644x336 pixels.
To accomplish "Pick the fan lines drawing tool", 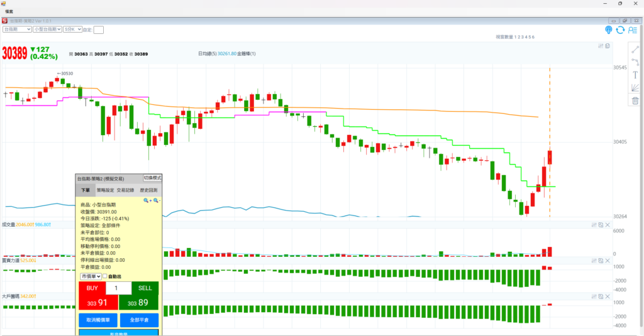I will [x=635, y=88].
